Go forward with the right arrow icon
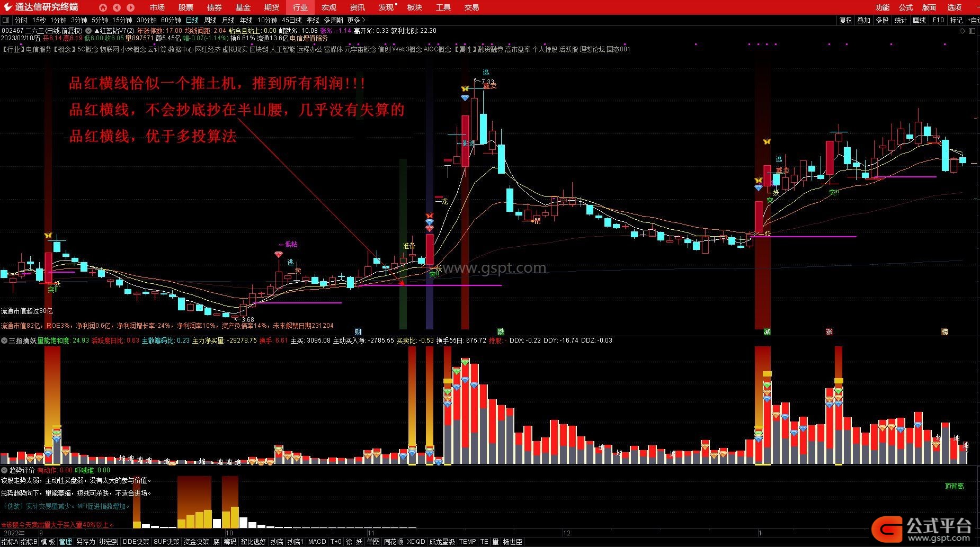Image resolution: width=980 pixels, height=547 pixels. tap(130, 7)
